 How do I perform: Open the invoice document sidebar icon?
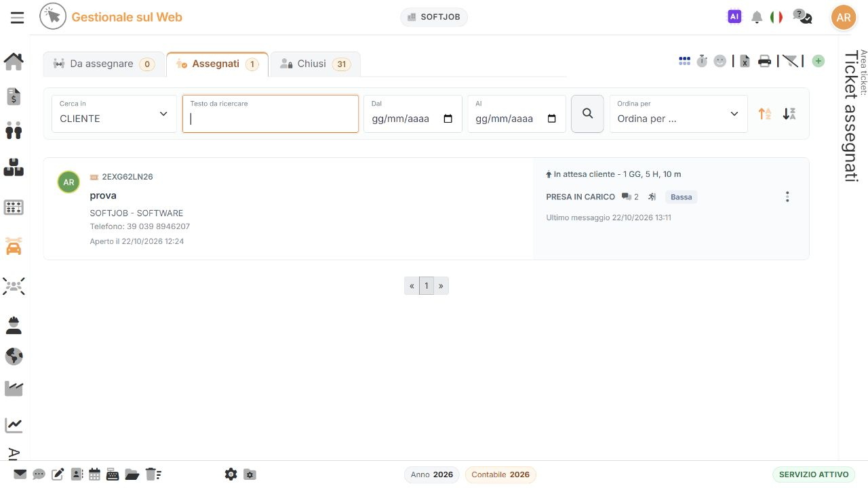[14, 97]
